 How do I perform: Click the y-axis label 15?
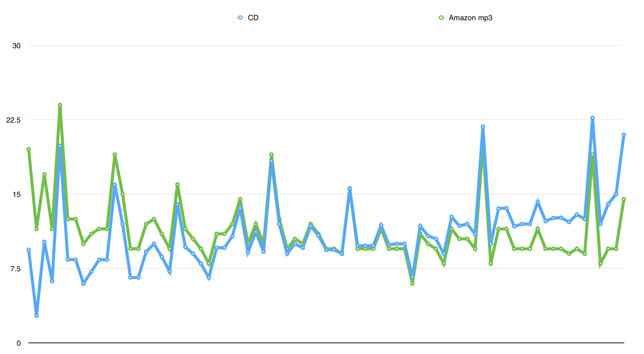(16, 195)
